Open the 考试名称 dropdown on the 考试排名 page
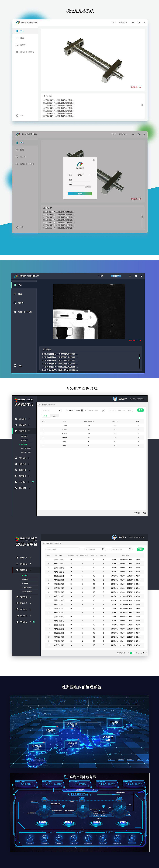This screenshot has height=868, width=159. [x=51, y=410]
